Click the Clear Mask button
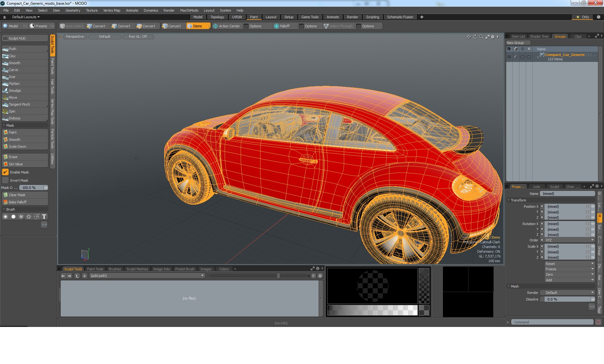This screenshot has height=364, width=604. 25,195
